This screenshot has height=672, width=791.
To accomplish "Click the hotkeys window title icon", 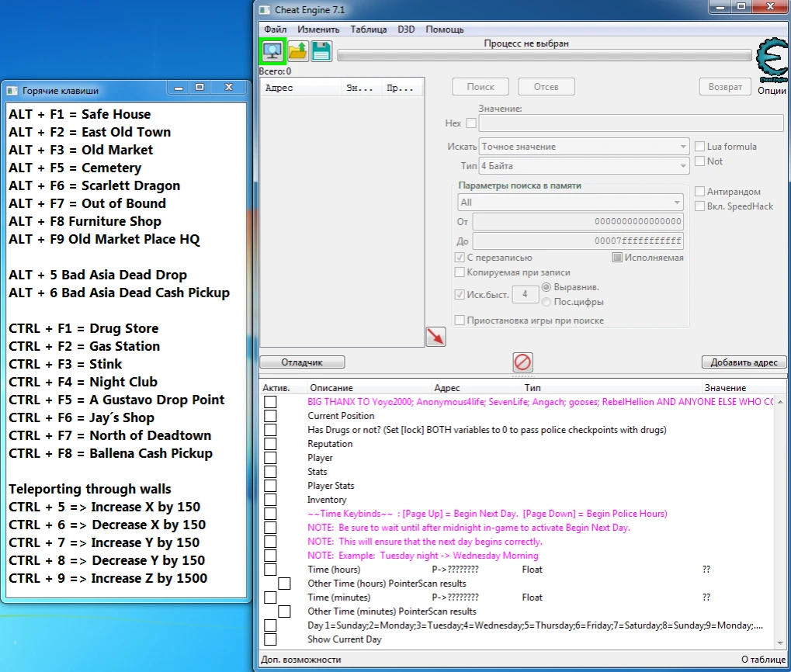I will [12, 90].
